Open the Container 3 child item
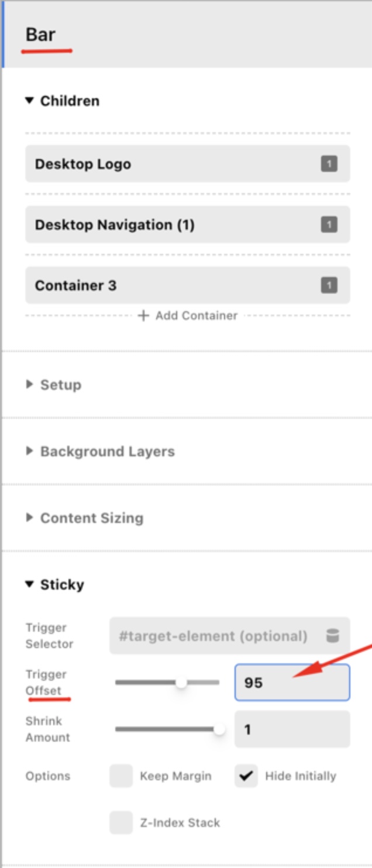This screenshot has height=868, width=372. click(188, 285)
